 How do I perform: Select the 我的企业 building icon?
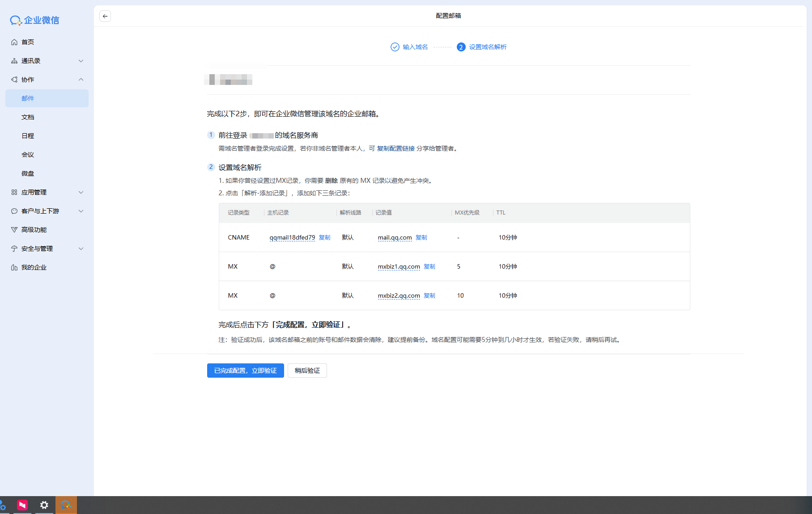pos(14,267)
